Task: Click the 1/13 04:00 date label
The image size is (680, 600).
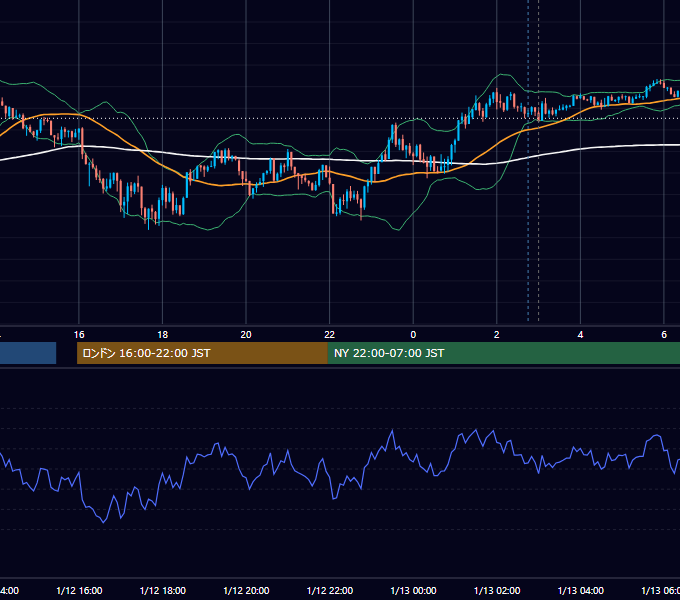Action: click(580, 590)
